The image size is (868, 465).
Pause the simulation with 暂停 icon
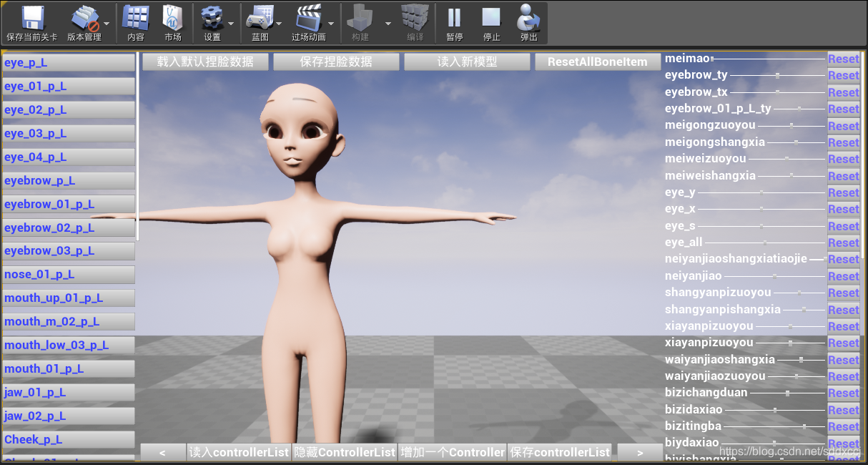coord(454,18)
